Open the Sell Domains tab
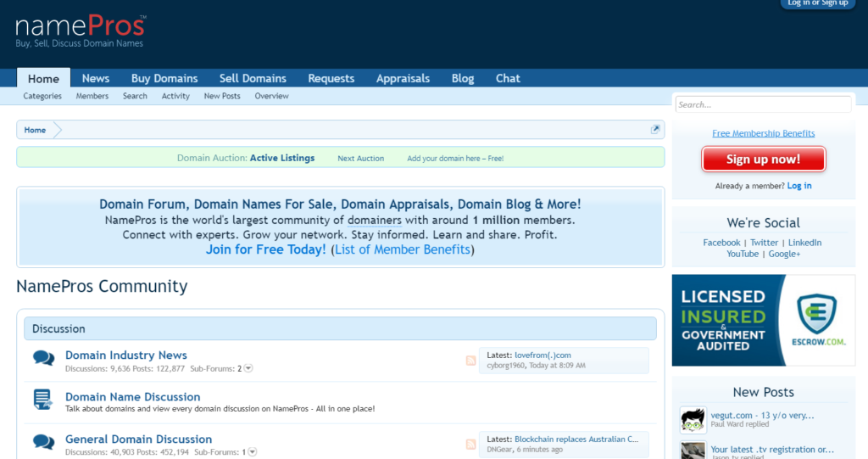 coord(253,78)
